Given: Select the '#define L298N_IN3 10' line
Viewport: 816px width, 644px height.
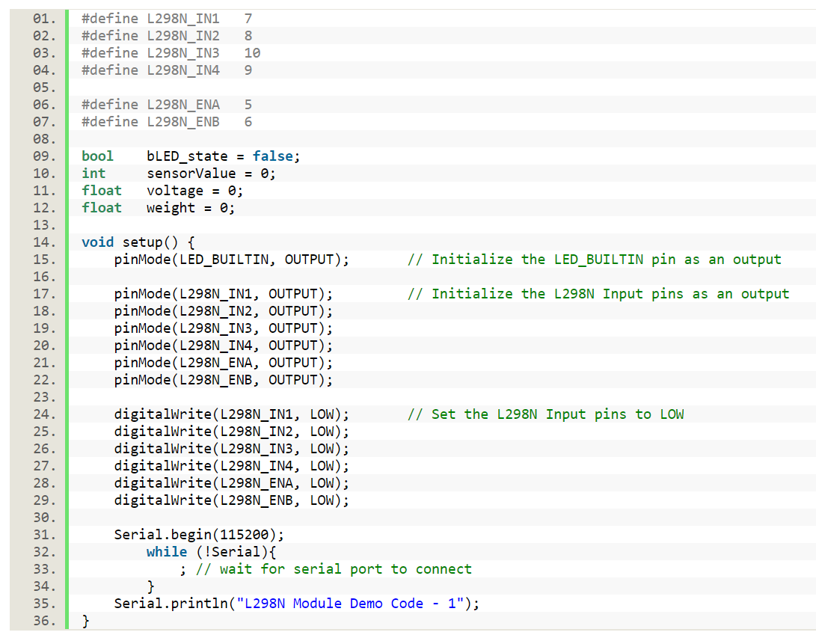Looking at the screenshot, I should 171,53.
